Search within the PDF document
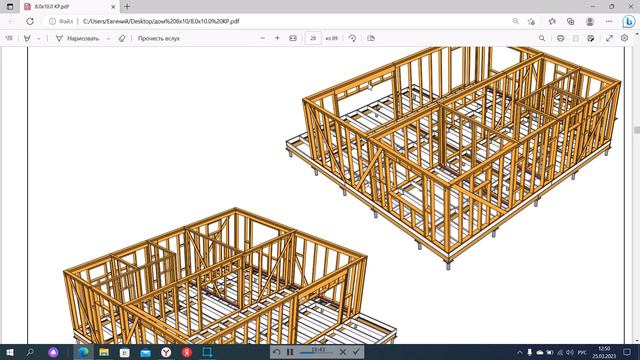Viewport: 640px width, 360px height. coord(542,38)
